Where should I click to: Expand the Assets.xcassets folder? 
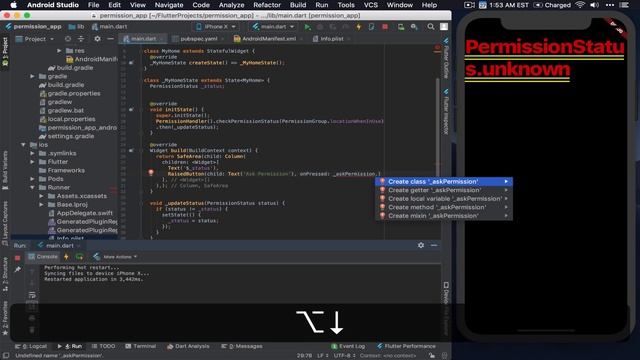coord(41,196)
